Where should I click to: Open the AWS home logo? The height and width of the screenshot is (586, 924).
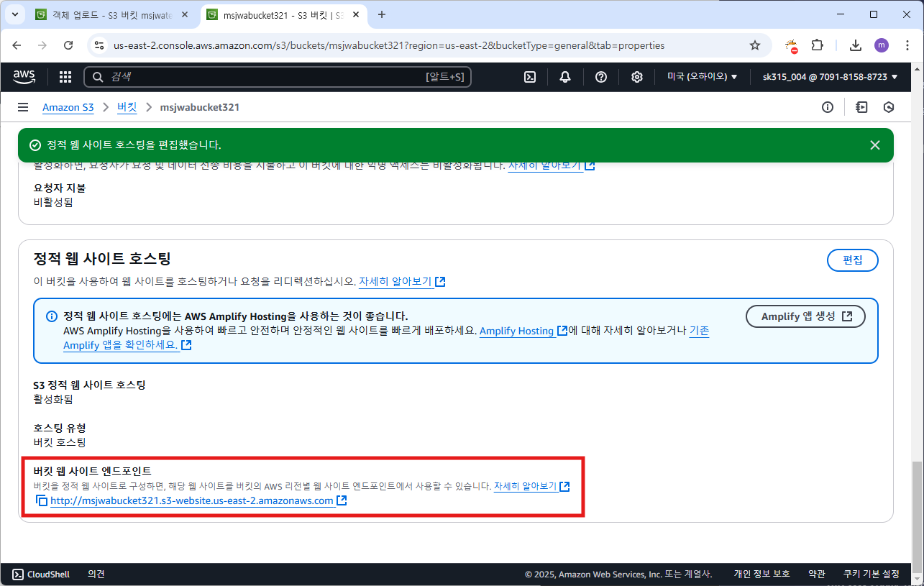(x=25, y=76)
